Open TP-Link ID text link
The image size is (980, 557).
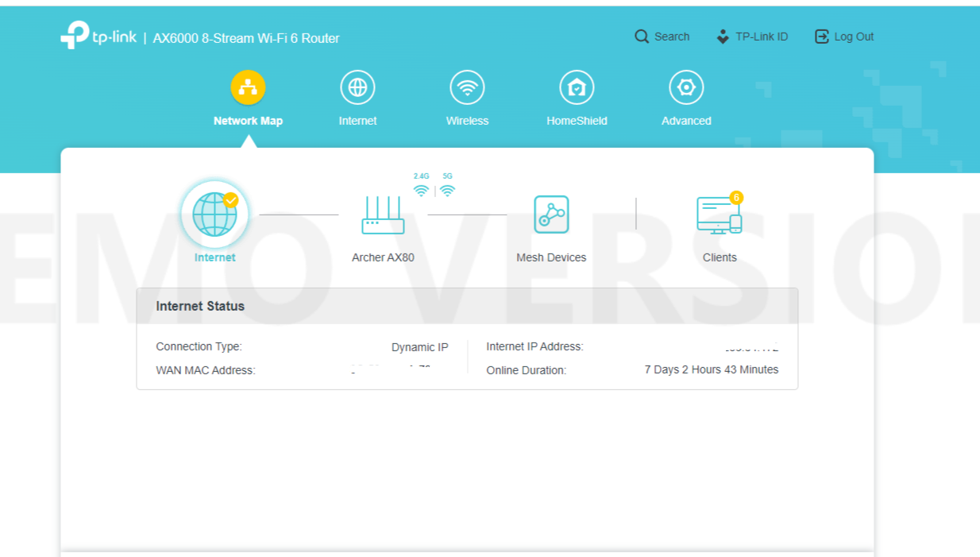point(762,37)
